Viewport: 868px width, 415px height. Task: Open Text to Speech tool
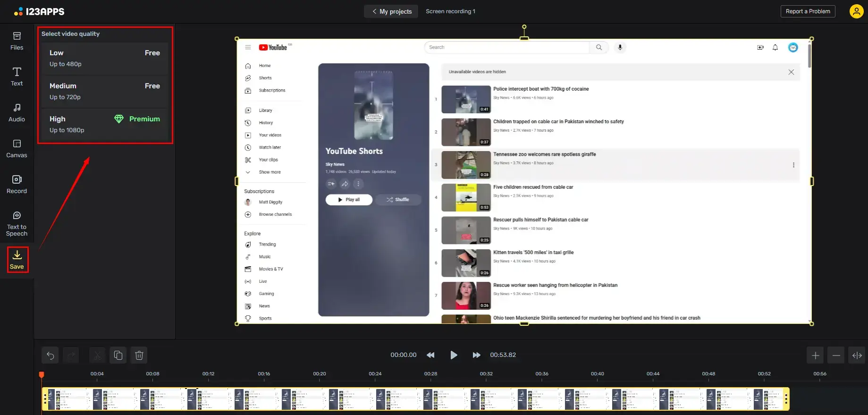coord(17,224)
